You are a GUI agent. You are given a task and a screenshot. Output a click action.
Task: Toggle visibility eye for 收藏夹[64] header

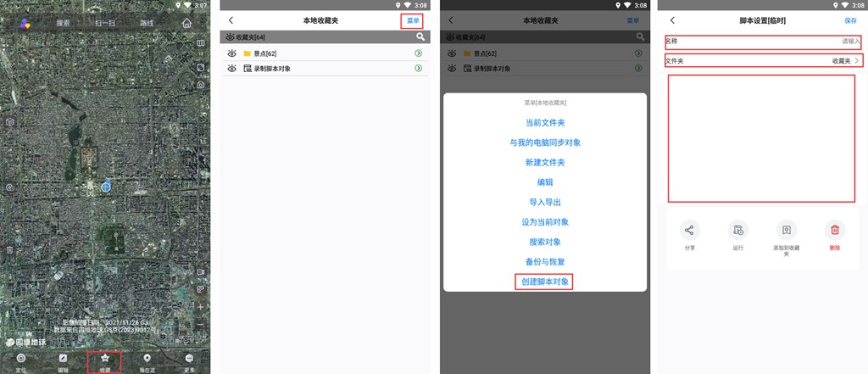click(x=231, y=37)
